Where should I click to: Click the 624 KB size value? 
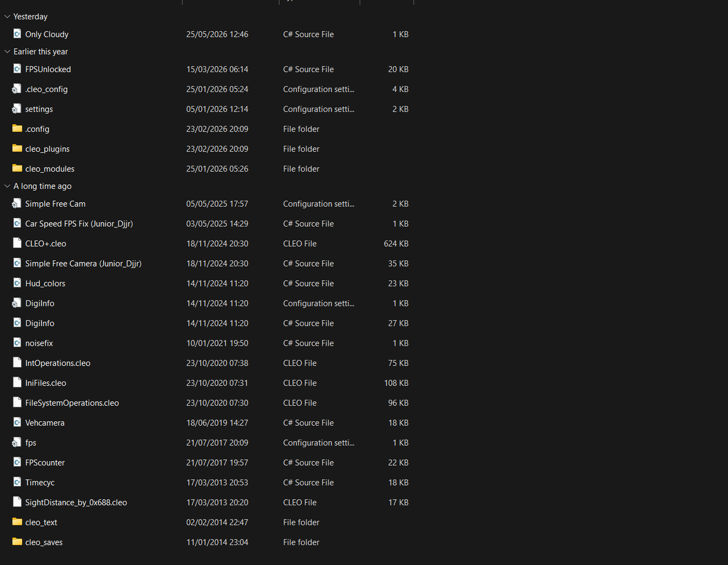point(396,244)
